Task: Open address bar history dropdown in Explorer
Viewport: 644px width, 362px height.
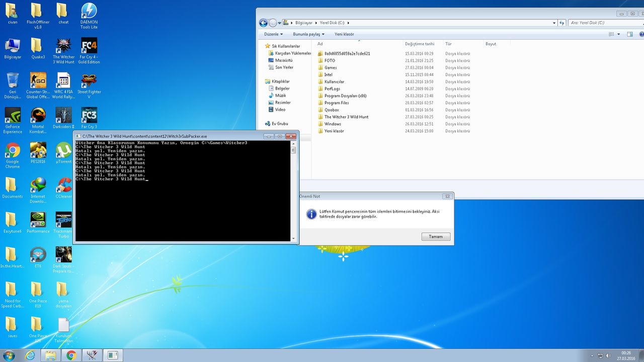Action: coord(554,23)
